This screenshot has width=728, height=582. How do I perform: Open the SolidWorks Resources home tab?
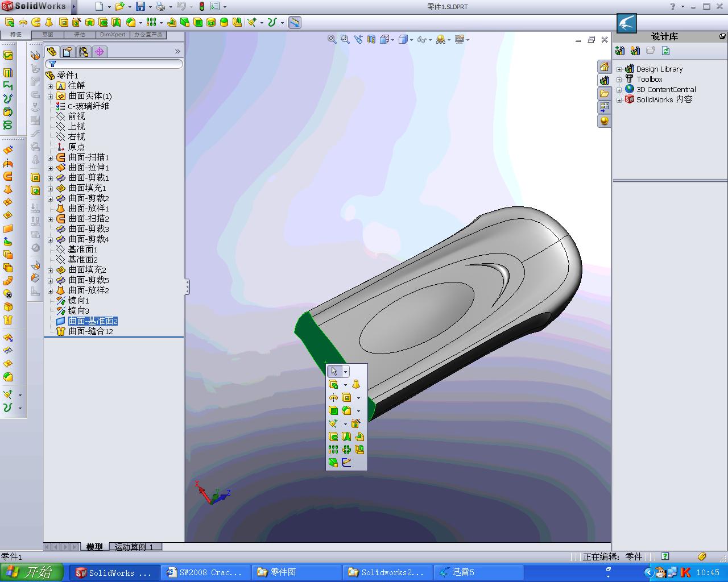(x=604, y=66)
